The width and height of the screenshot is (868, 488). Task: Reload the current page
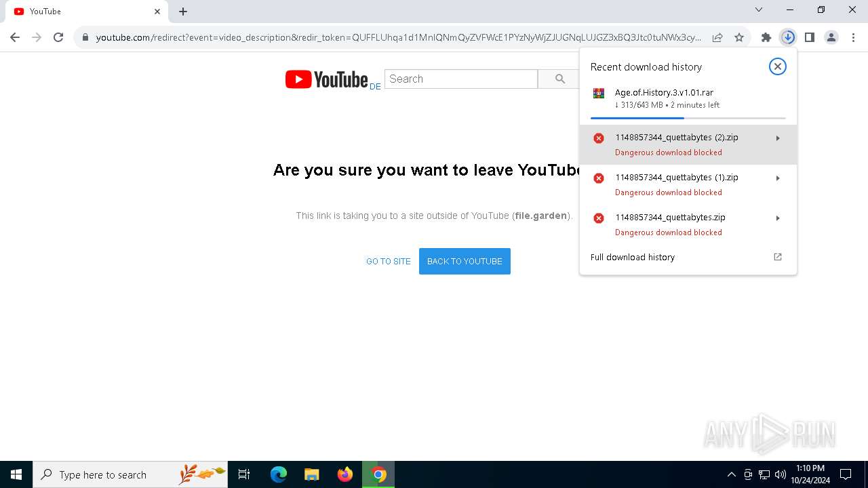pyautogui.click(x=58, y=37)
